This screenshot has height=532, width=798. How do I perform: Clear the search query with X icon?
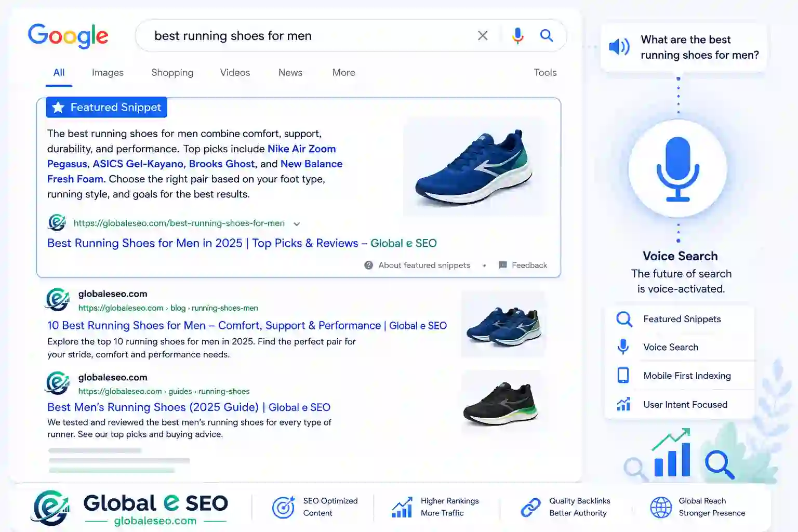[483, 35]
